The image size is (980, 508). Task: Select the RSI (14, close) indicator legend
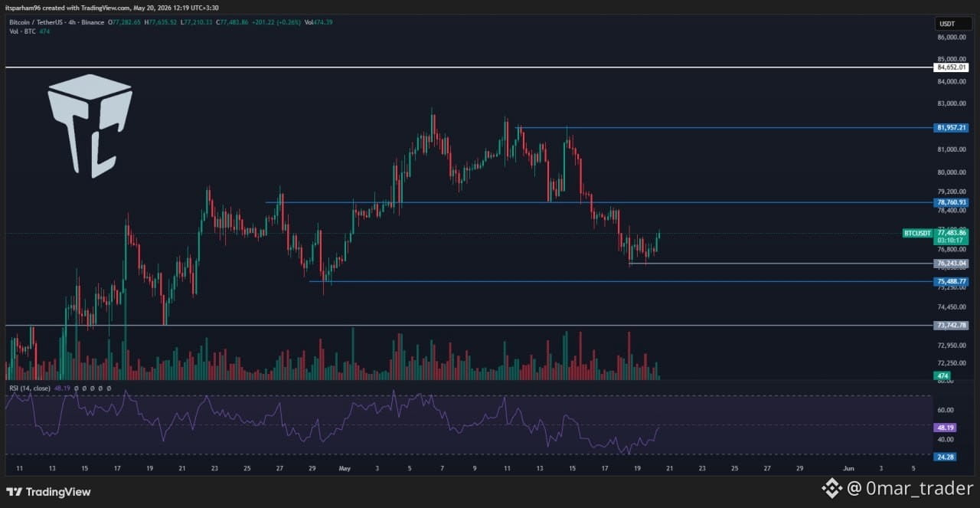30,388
